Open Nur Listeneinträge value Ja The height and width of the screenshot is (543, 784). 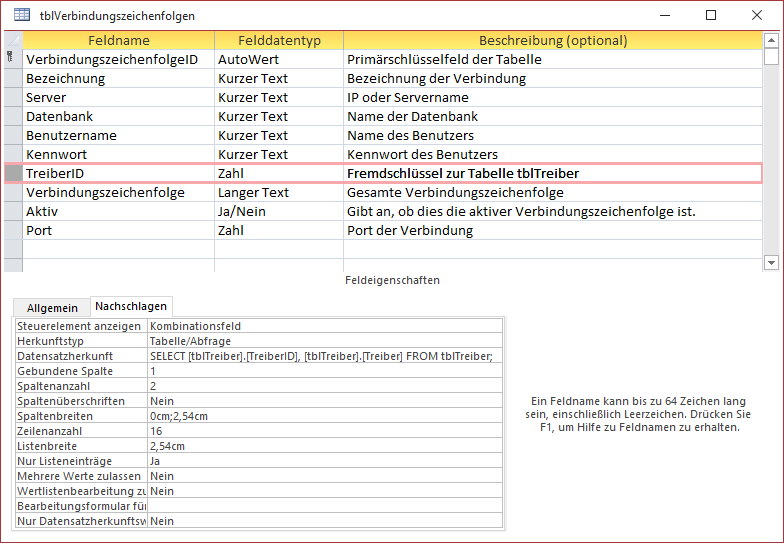click(325, 461)
